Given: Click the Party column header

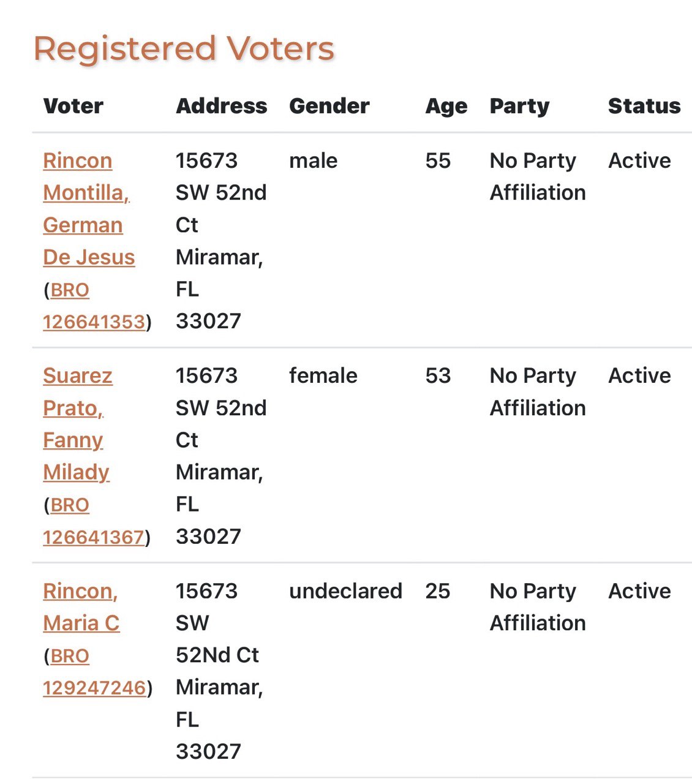Looking at the screenshot, I should coord(520,107).
